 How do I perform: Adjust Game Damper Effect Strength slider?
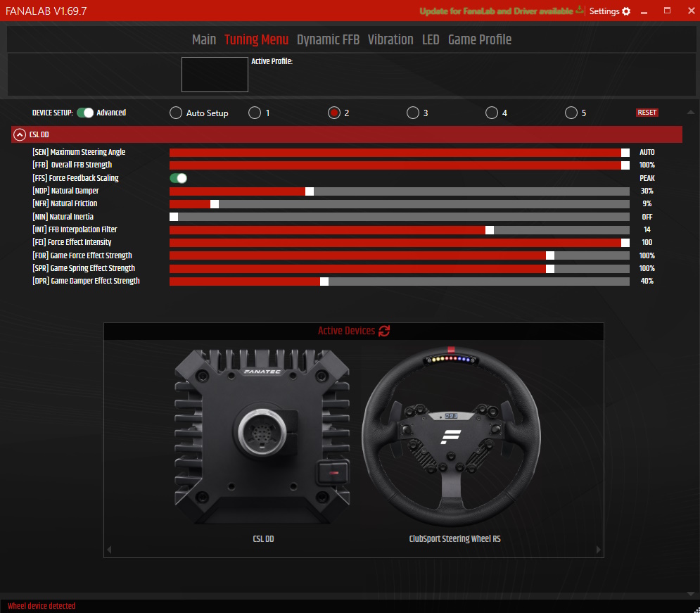pyautogui.click(x=400, y=282)
